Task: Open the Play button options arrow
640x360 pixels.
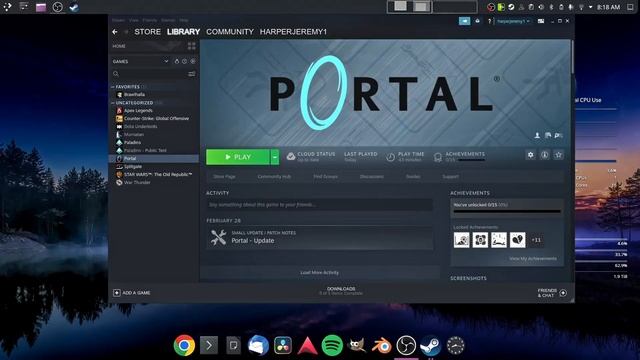Action: tap(275, 157)
